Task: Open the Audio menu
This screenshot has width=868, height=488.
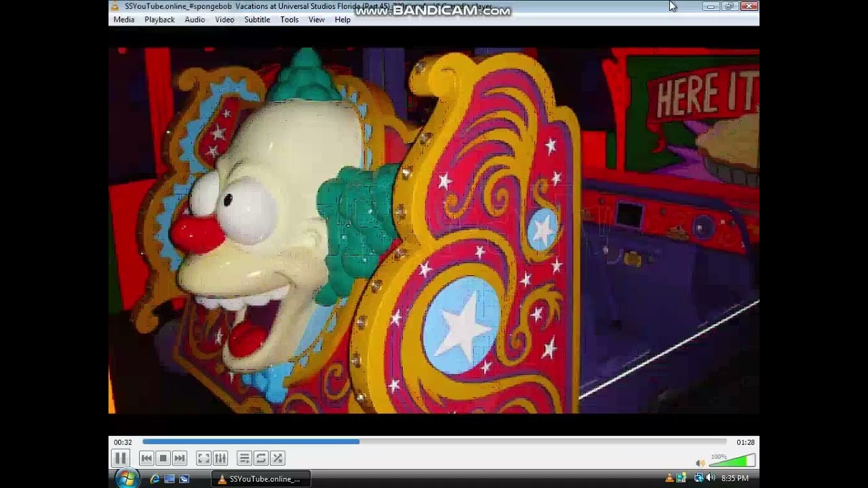Action: point(195,20)
